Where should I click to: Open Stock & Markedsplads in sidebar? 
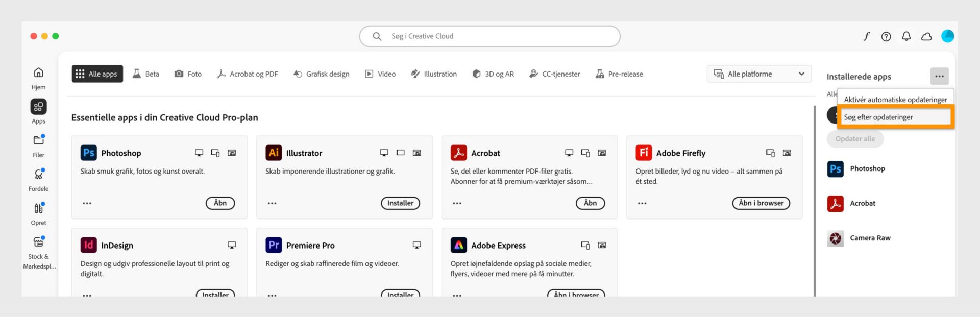pos(39,252)
